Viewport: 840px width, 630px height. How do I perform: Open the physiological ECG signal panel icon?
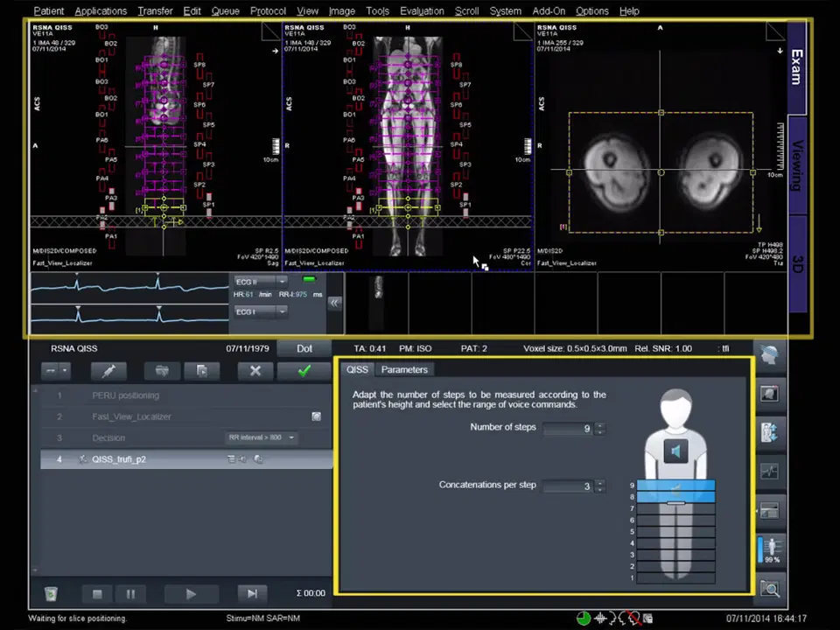(x=770, y=472)
